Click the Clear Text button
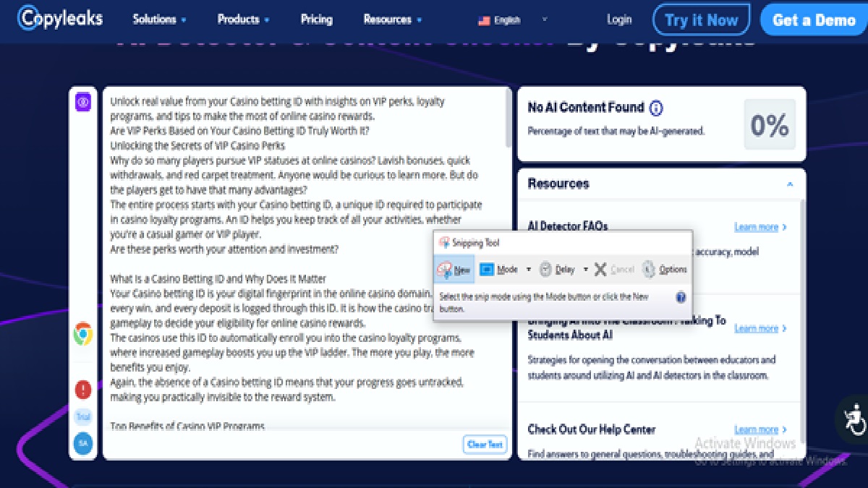The width and height of the screenshot is (868, 488). point(485,445)
